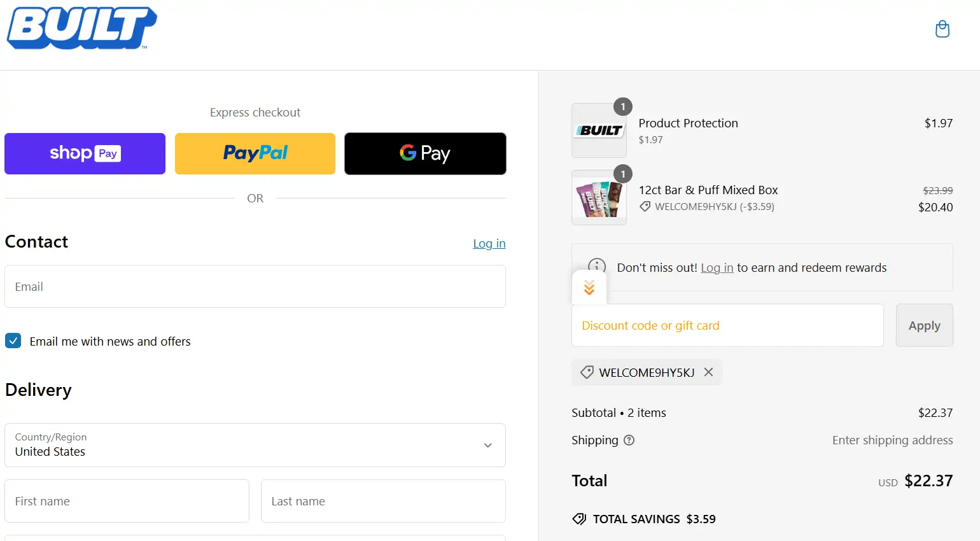Click the 12ct Bar & Puff box image

point(599,198)
